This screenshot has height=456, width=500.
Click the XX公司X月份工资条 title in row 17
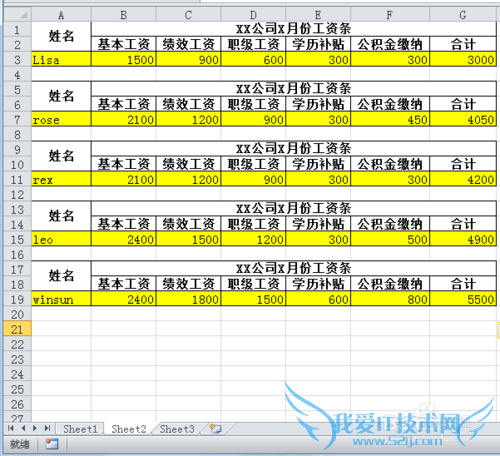pyautogui.click(x=294, y=269)
